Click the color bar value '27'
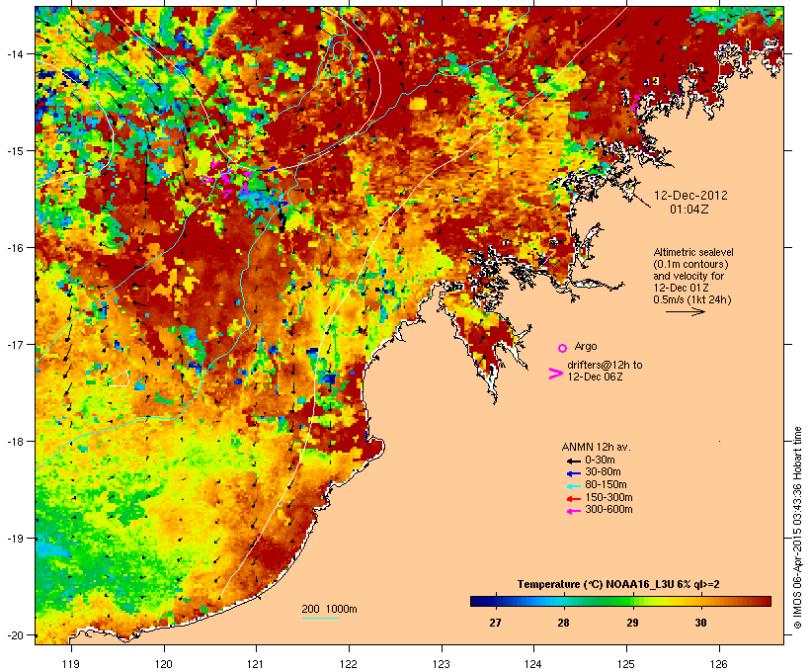This screenshot has width=810, height=672. point(495,623)
